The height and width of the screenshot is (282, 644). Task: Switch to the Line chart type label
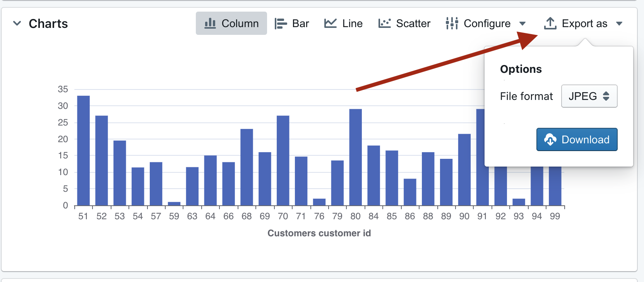click(352, 24)
